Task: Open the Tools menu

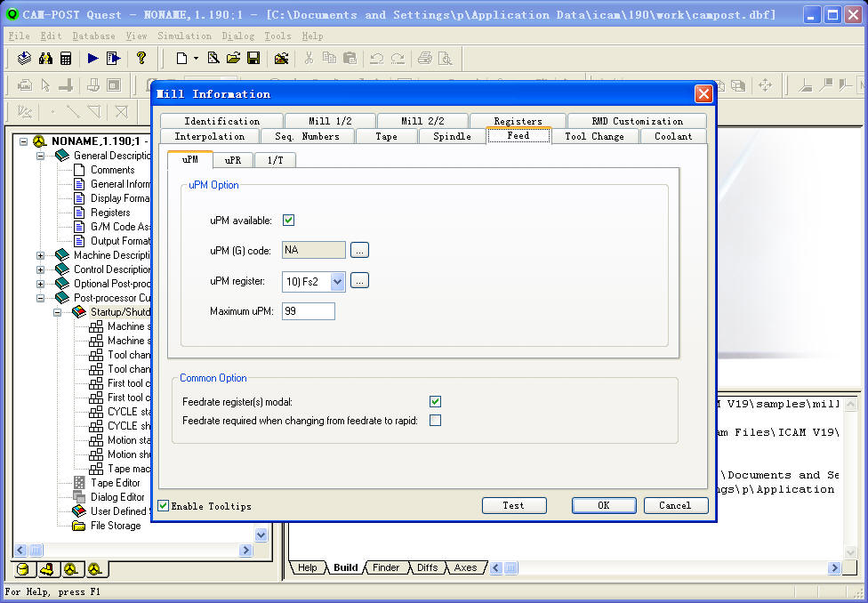Action: click(277, 36)
